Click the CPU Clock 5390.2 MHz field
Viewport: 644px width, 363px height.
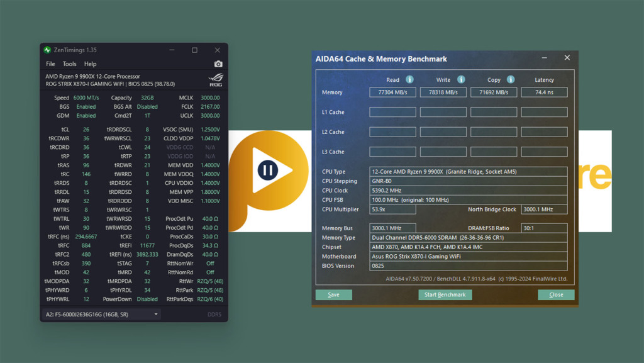pyautogui.click(x=468, y=191)
